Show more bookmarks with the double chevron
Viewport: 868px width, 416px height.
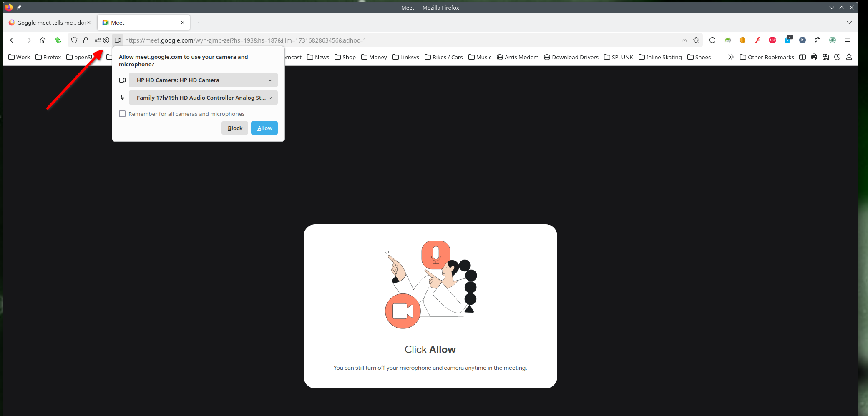click(731, 57)
